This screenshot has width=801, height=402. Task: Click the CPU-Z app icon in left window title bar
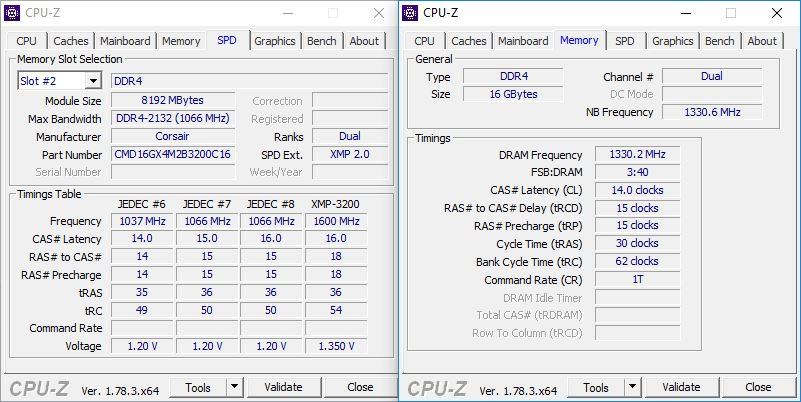[x=12, y=13]
